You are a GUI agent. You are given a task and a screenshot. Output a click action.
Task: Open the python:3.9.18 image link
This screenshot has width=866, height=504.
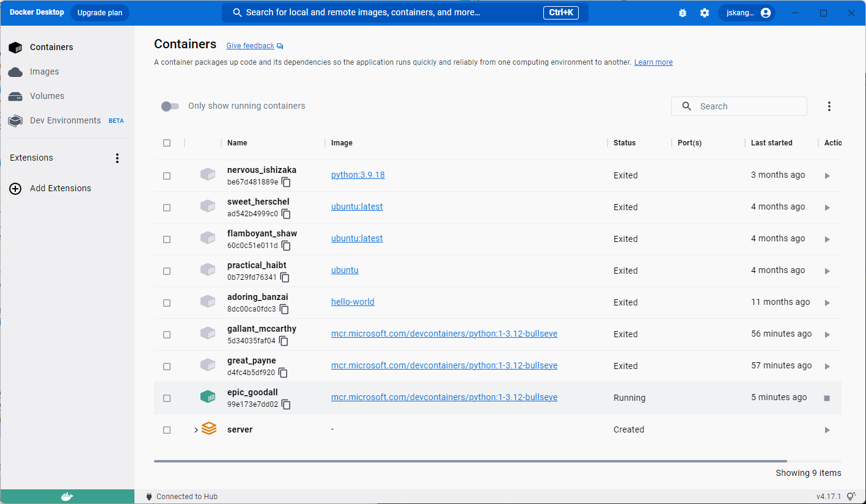tap(358, 175)
